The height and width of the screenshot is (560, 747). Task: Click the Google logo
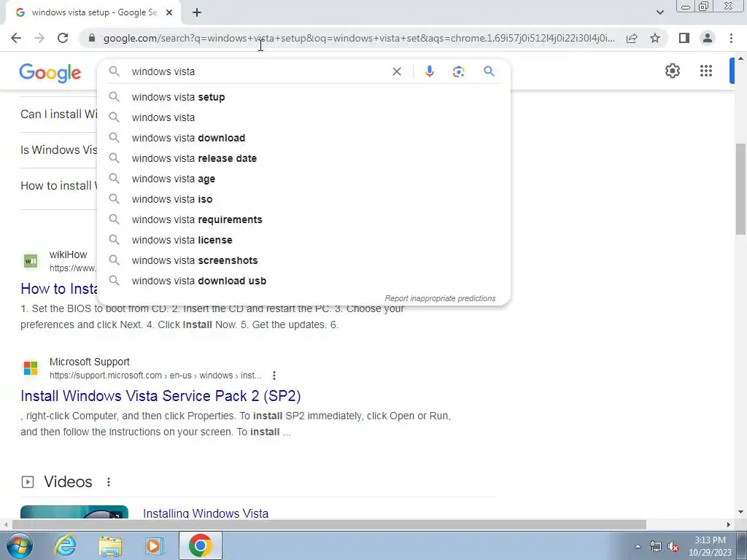click(50, 73)
